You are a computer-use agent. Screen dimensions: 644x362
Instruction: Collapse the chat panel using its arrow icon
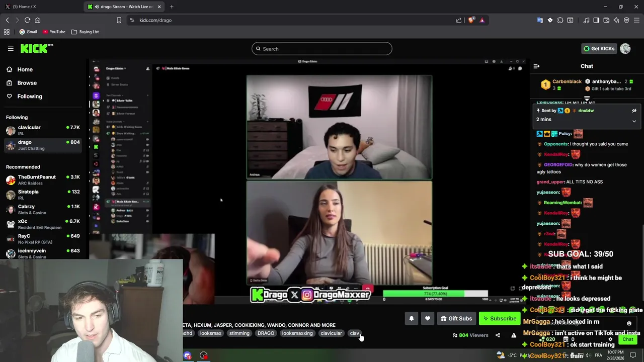click(x=536, y=66)
